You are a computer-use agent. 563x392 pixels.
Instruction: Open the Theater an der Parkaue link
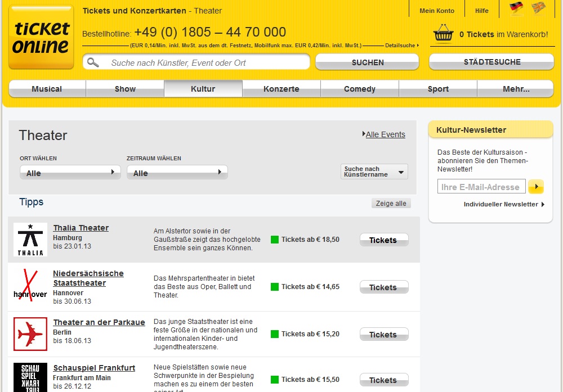coord(99,322)
